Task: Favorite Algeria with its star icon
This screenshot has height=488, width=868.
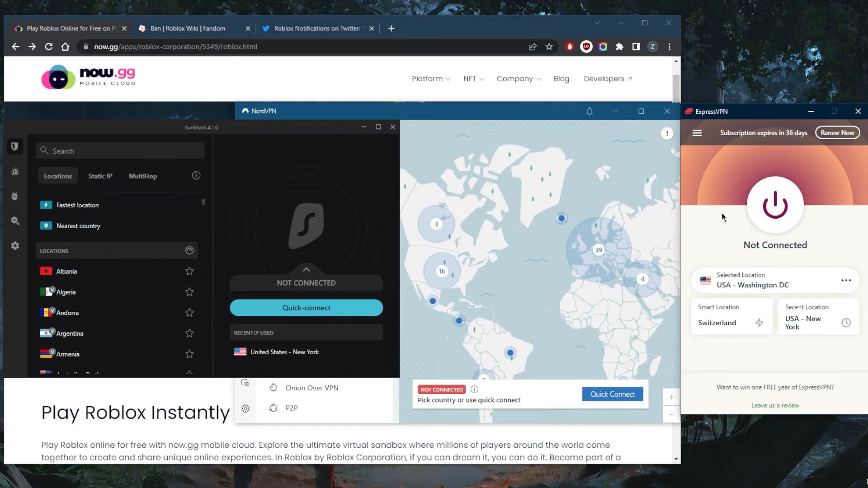Action: (189, 292)
